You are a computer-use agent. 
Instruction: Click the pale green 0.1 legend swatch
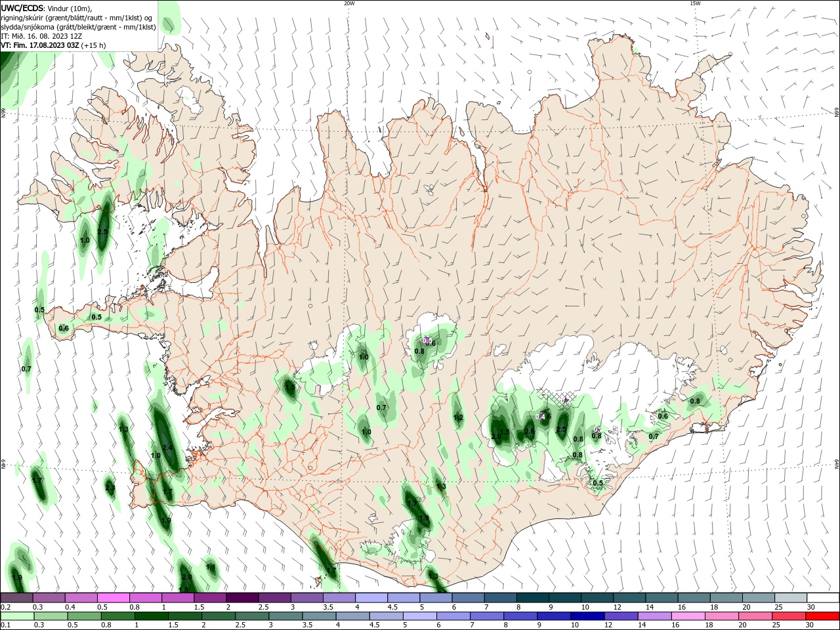(17, 616)
